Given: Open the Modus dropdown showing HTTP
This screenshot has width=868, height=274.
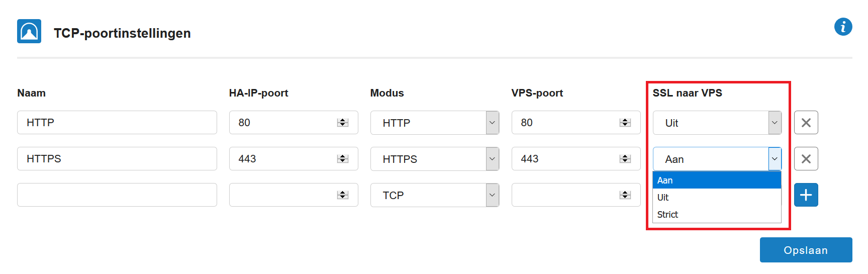Looking at the screenshot, I should coord(434,123).
